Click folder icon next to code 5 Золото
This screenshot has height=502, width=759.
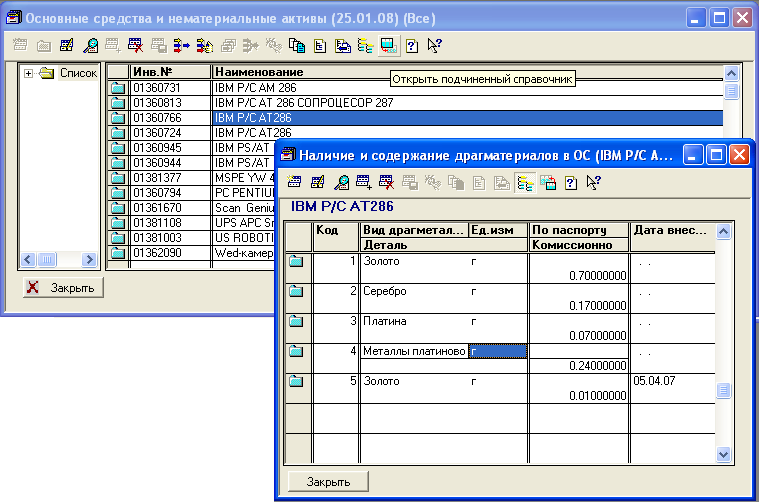[296, 381]
